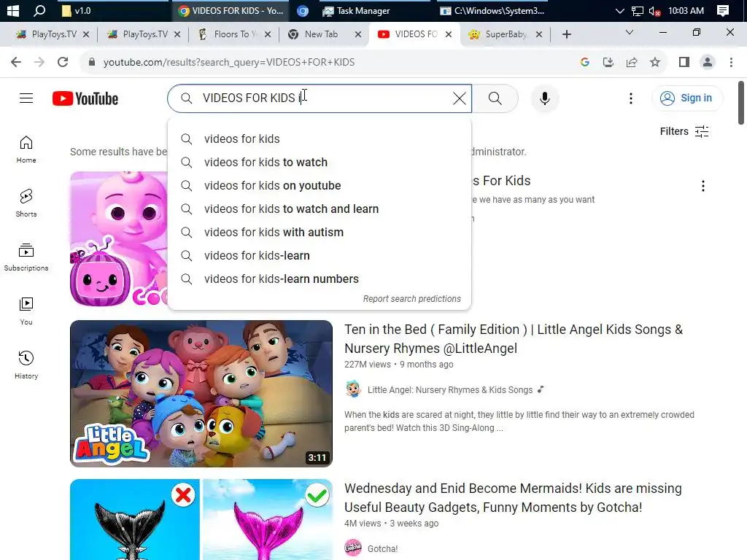This screenshot has height=560, width=747.
Task: Open action menu for the first result
Action: click(x=703, y=186)
